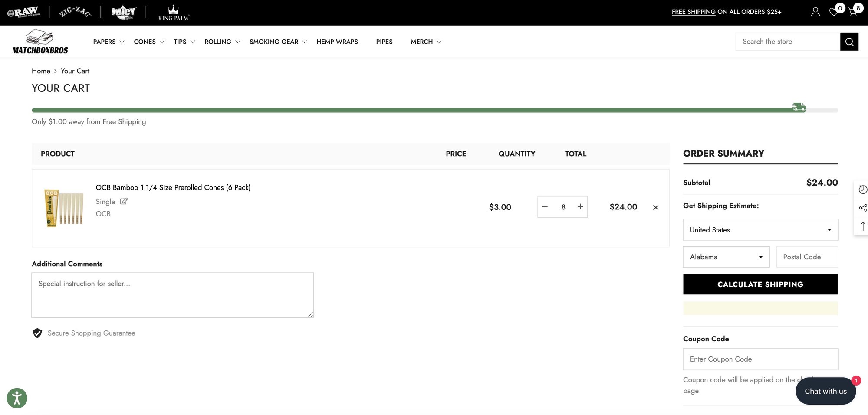Open the user account icon
Viewport: 868px width, 415px height.
pyautogui.click(x=815, y=12)
